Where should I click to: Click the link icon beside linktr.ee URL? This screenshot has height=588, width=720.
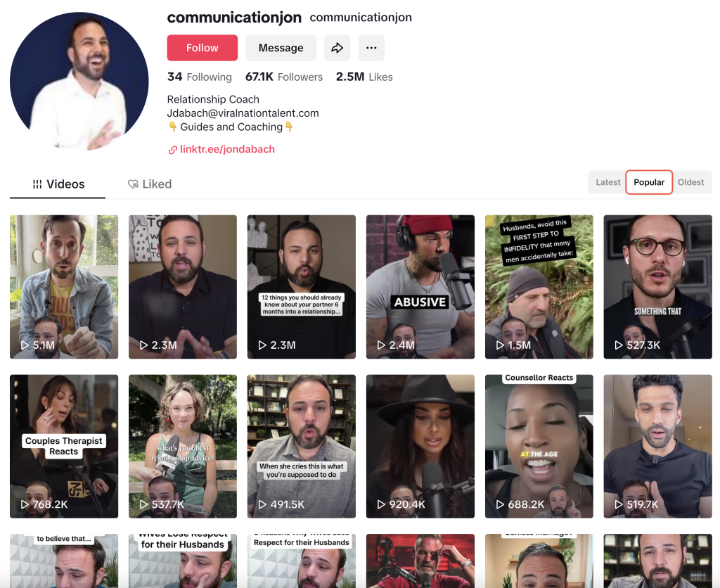tap(173, 150)
